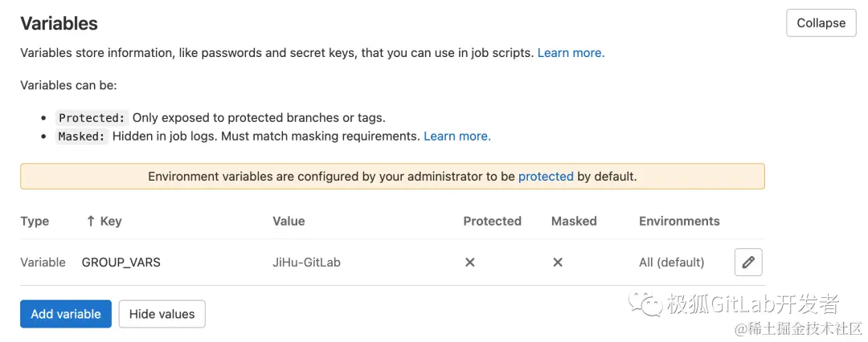Hide values of the variables

(x=162, y=314)
